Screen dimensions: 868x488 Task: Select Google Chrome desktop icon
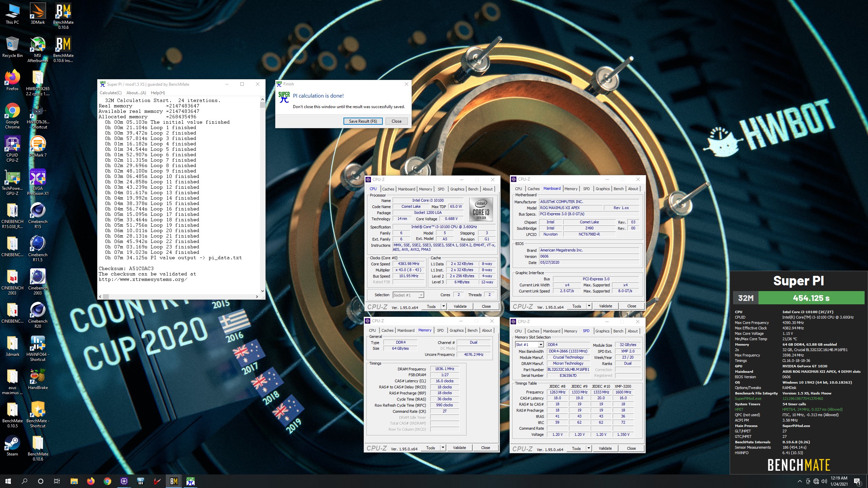click(12, 116)
